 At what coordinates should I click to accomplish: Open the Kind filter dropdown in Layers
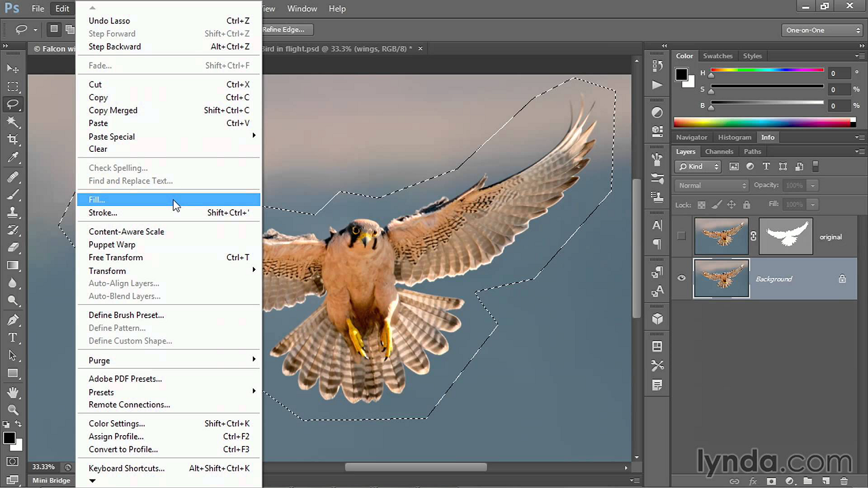click(x=698, y=167)
